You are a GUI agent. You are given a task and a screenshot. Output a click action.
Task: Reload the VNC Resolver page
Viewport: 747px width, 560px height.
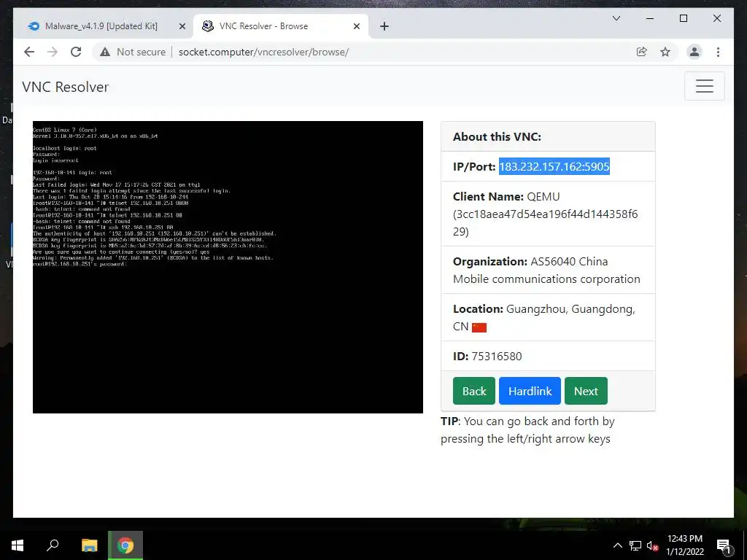(76, 52)
